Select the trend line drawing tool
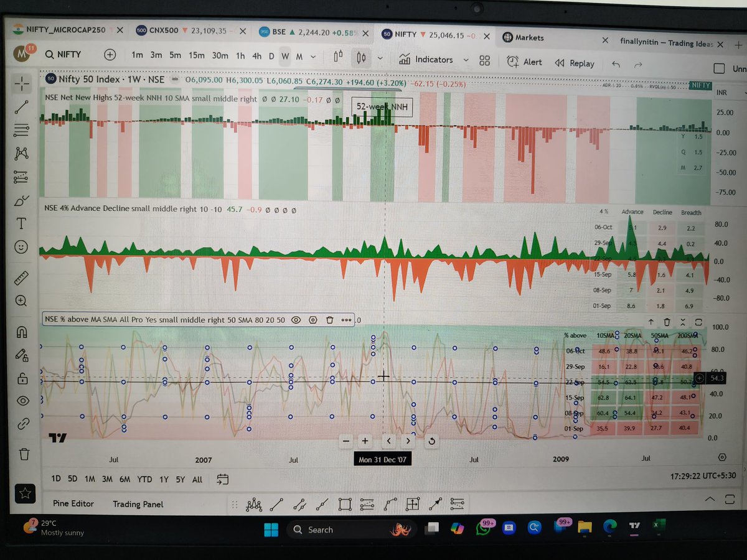Screen dimensions: 747x560 tap(22, 106)
